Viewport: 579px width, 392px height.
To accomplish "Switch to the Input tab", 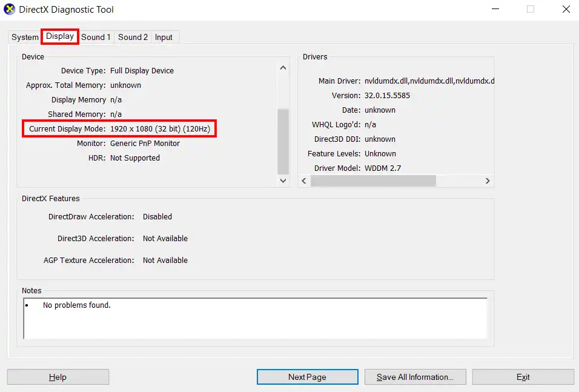I will tap(164, 37).
